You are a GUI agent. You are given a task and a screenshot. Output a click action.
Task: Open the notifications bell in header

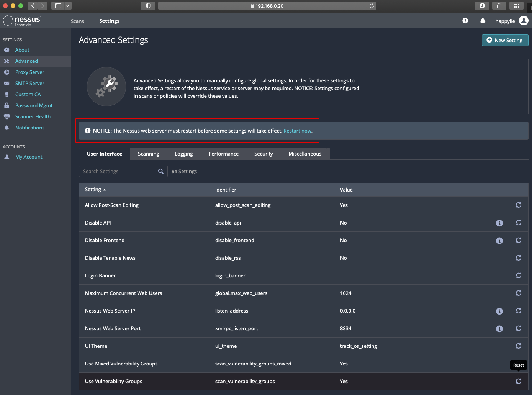(483, 21)
